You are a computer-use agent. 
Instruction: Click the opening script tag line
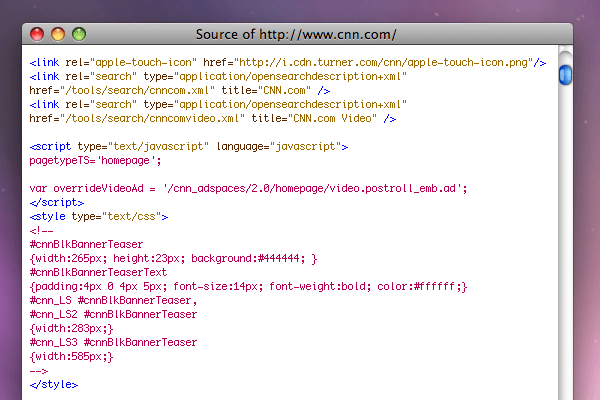(x=189, y=147)
